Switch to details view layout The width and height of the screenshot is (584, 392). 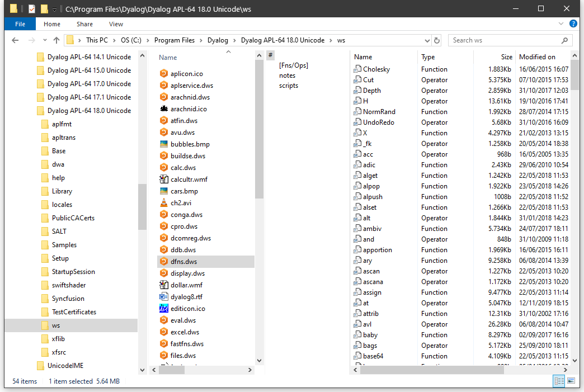pyautogui.click(x=559, y=381)
